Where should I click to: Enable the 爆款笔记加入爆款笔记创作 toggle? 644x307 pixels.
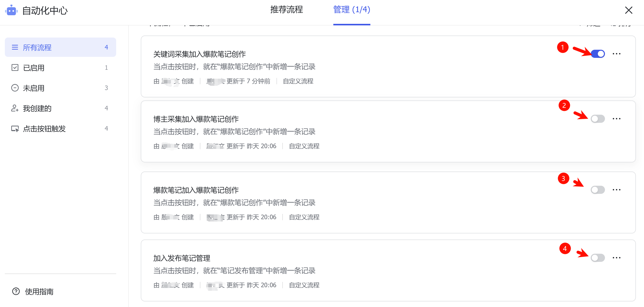click(598, 189)
